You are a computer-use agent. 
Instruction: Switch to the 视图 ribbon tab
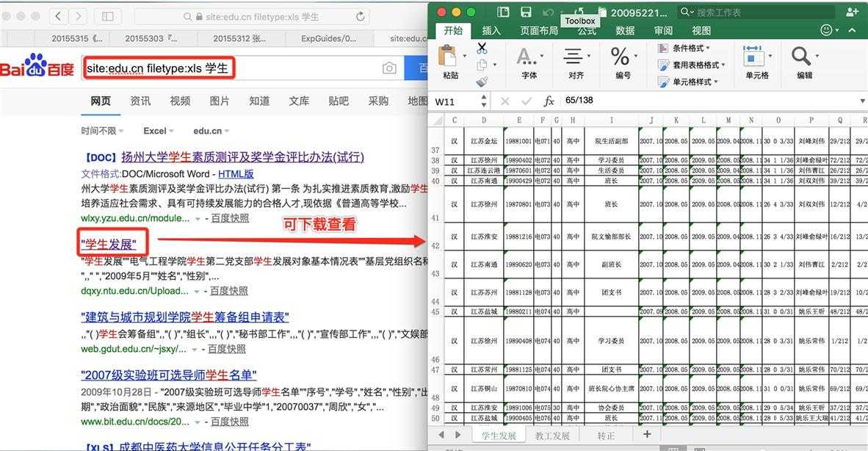(x=701, y=31)
